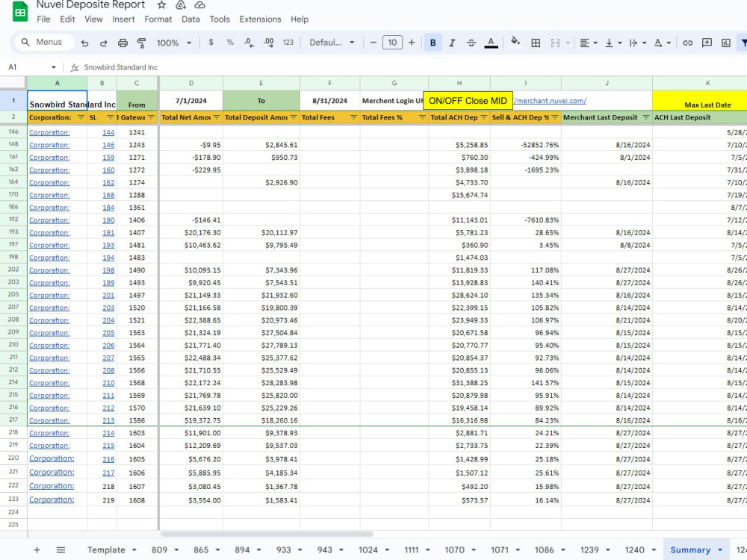Toggle Italic formatting
This screenshot has height=560, width=747.
(452, 43)
